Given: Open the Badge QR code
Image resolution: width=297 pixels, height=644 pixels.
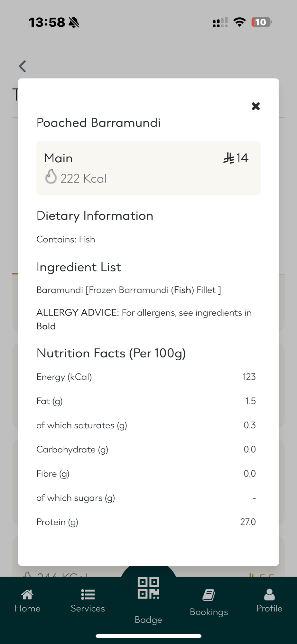Looking at the screenshot, I should click(148, 589).
